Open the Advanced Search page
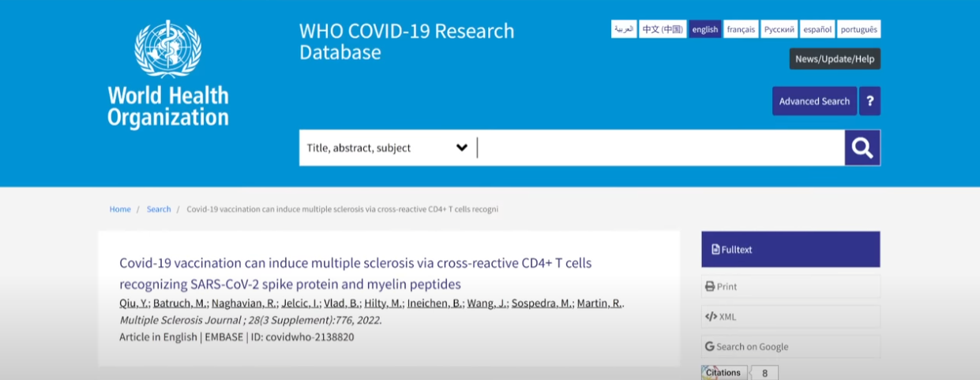The width and height of the screenshot is (980, 380). pyautogui.click(x=814, y=101)
